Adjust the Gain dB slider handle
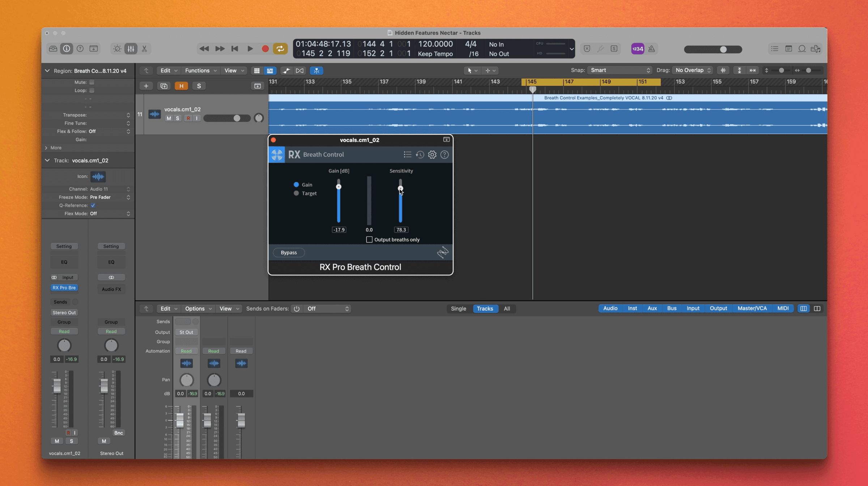Image resolution: width=868 pixels, height=486 pixels. click(x=339, y=187)
